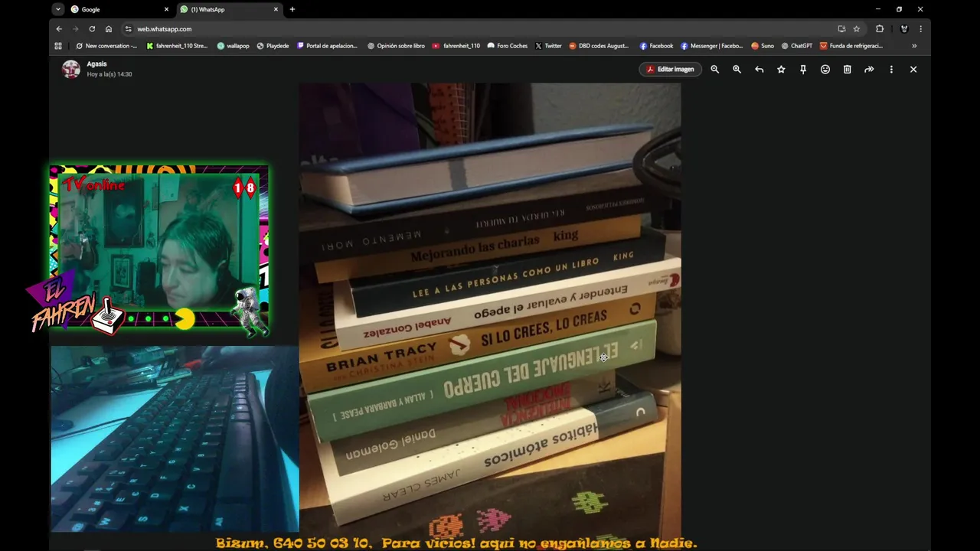The width and height of the screenshot is (980, 551).
Task: Bookmark this page with the star
Action: coord(857,29)
